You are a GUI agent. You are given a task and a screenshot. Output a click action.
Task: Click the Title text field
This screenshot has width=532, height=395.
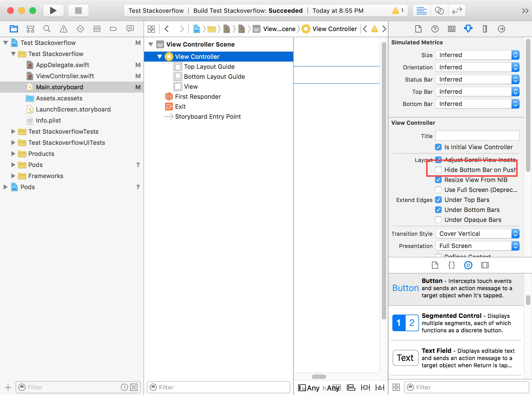[x=477, y=136]
